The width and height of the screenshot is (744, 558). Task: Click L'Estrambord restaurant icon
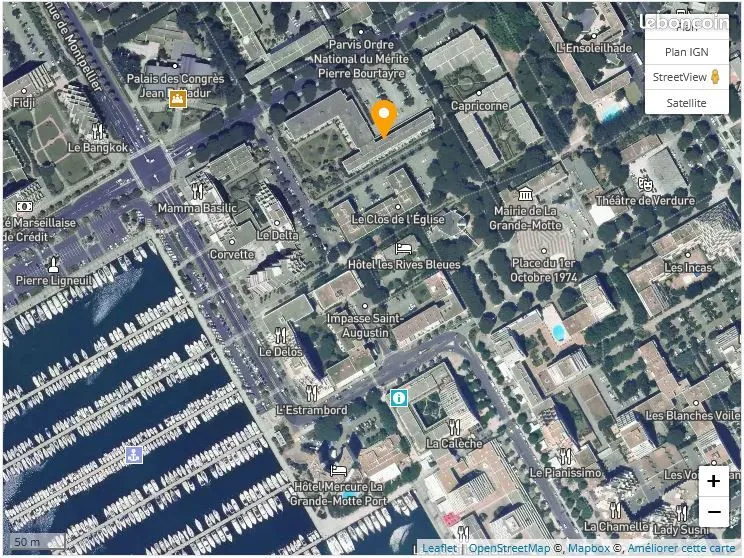click(311, 393)
